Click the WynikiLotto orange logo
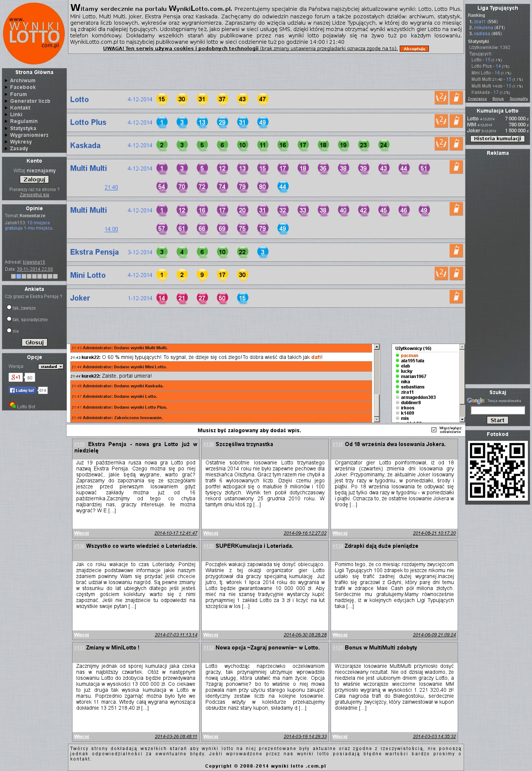The image size is (532, 771). 34,34
